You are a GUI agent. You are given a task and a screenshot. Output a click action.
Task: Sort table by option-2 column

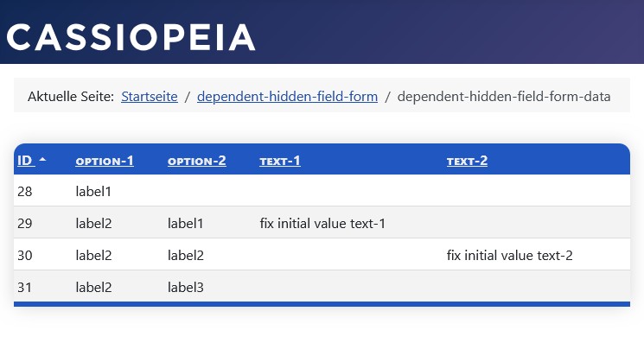click(x=197, y=161)
